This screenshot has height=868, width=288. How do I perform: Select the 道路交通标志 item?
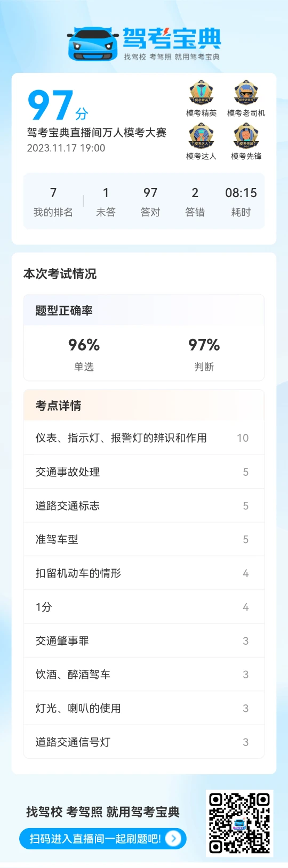click(x=144, y=506)
